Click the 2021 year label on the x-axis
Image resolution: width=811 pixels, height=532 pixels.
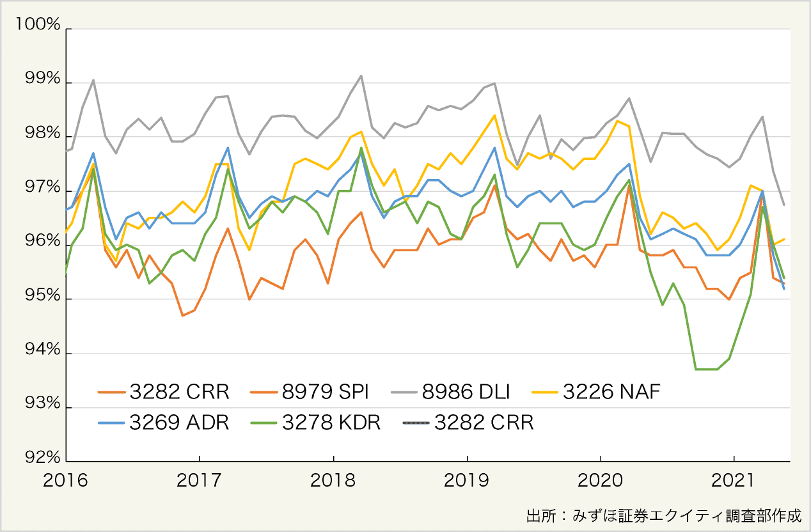(x=734, y=481)
